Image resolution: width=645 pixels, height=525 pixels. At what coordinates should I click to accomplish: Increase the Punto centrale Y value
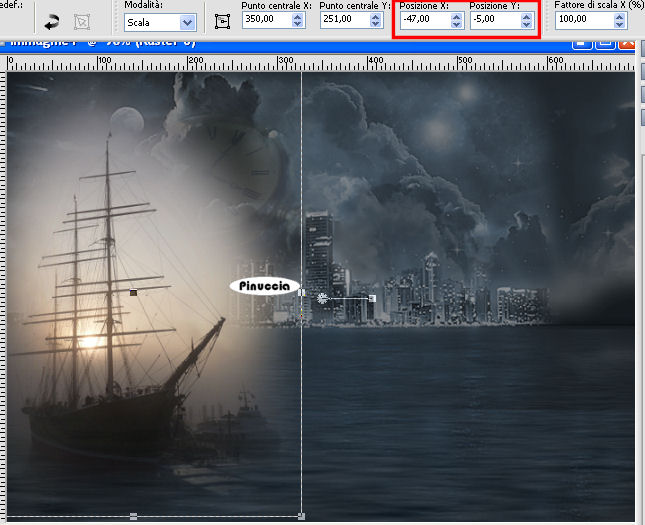(376, 16)
